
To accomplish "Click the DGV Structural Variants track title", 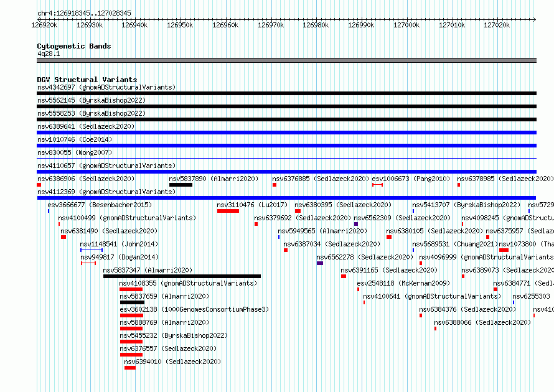I will [87, 80].
